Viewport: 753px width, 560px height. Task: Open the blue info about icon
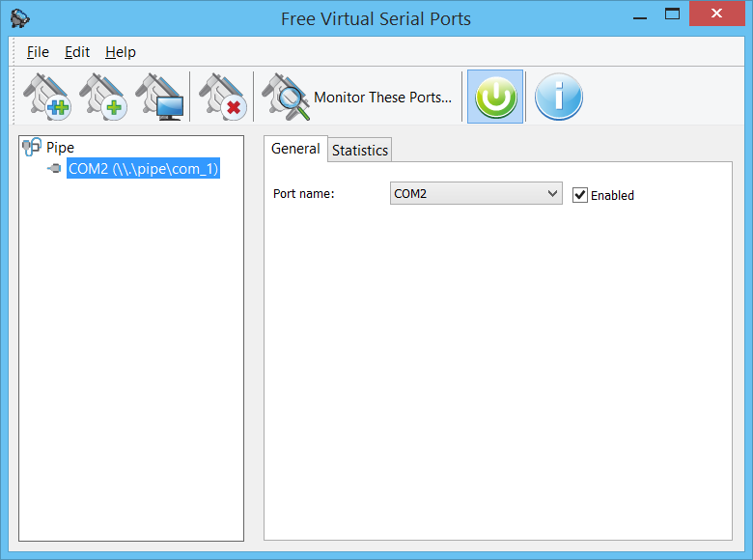559,97
